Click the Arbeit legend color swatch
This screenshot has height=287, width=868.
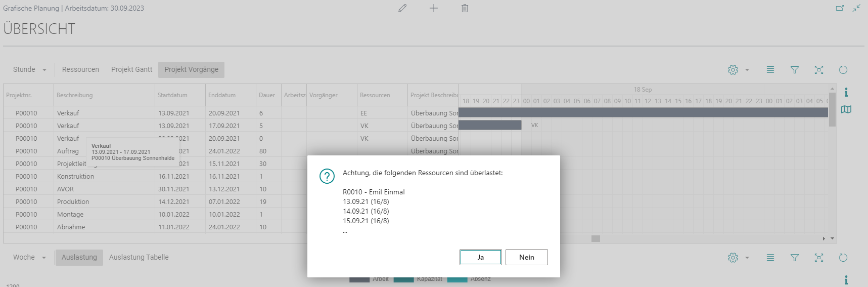[x=359, y=279]
